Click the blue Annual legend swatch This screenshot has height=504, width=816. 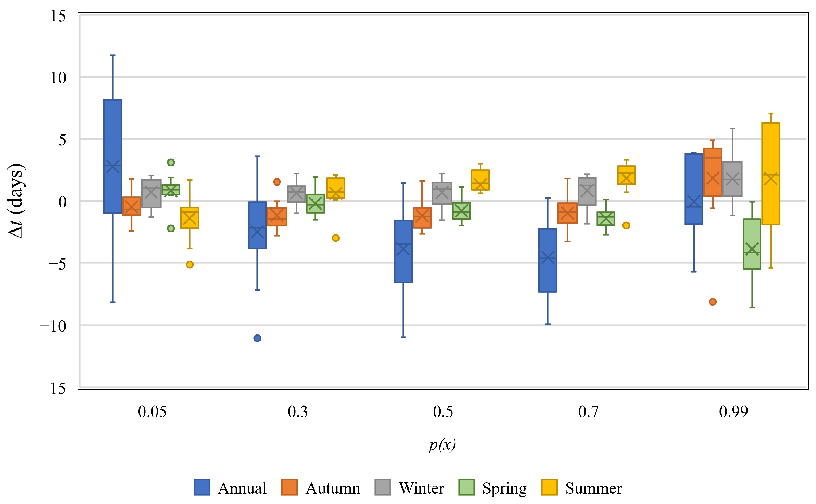coord(202,487)
